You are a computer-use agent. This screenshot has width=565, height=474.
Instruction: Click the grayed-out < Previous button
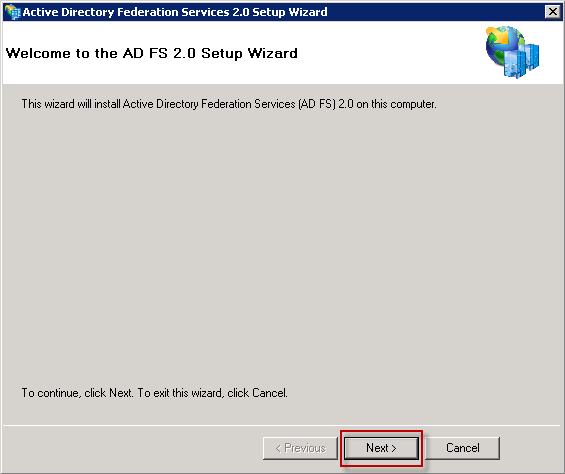click(x=300, y=448)
